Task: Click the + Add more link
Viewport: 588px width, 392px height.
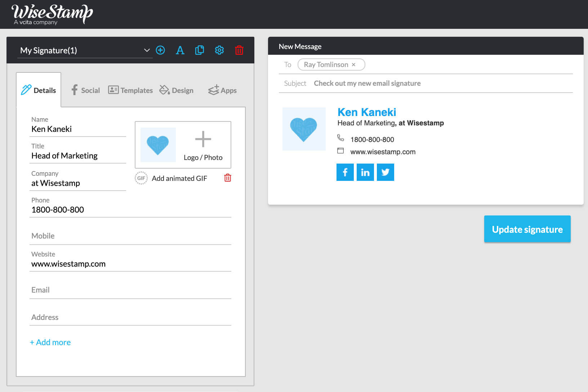Action: pyautogui.click(x=50, y=342)
